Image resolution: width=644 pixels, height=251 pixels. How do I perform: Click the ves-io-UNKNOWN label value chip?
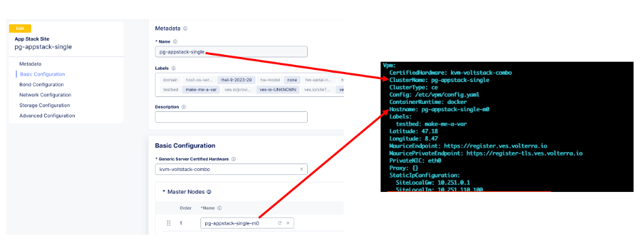278,90
